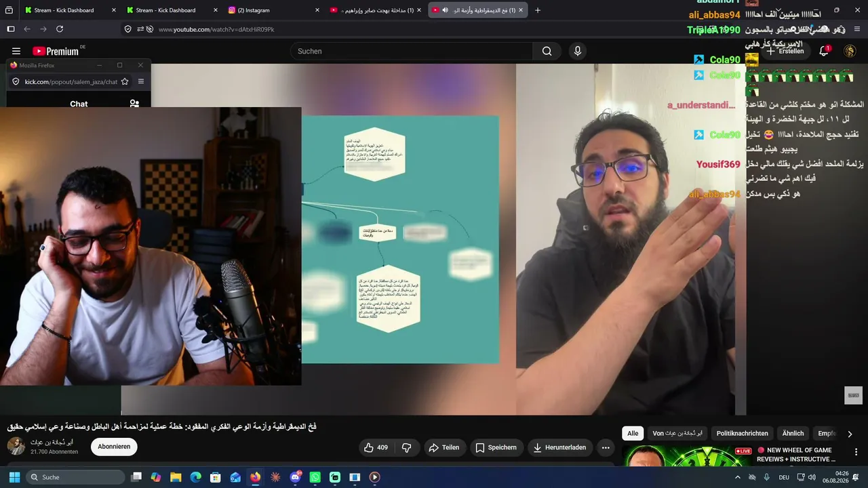This screenshot has height=488, width=868.
Task: Select the Politiknachrichten filter chip
Action: click(x=743, y=434)
